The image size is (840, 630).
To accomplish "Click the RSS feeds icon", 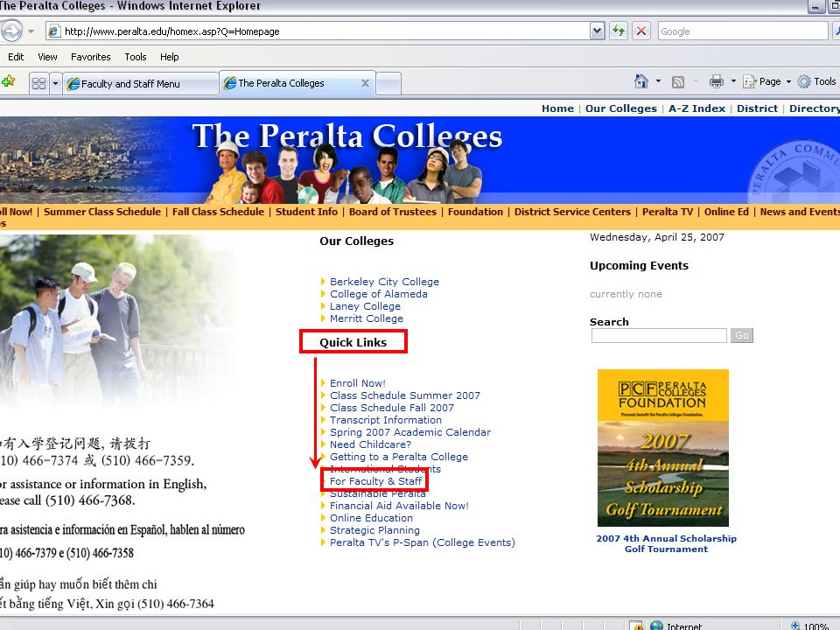I will coord(678,82).
